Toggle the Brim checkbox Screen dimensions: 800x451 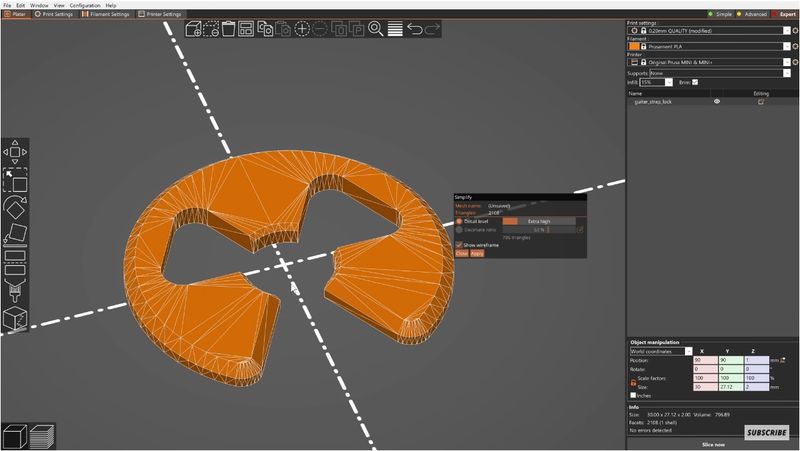(x=695, y=82)
